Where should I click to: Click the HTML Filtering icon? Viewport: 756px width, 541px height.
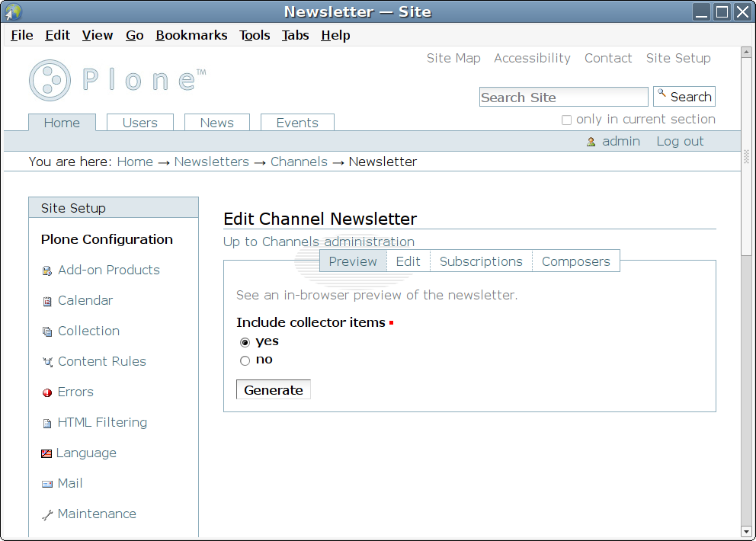pyautogui.click(x=47, y=423)
